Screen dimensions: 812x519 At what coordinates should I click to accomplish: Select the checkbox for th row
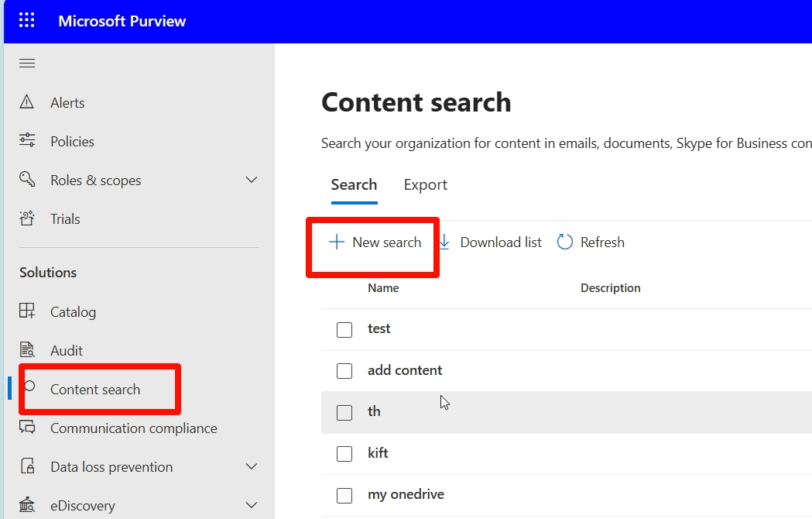coord(344,413)
